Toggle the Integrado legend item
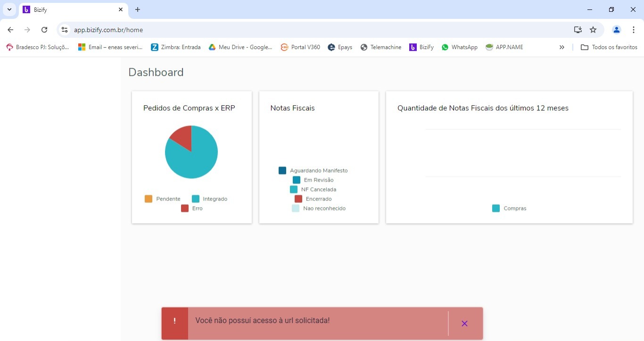Screen dimensions: 644x341 pyautogui.click(x=210, y=199)
